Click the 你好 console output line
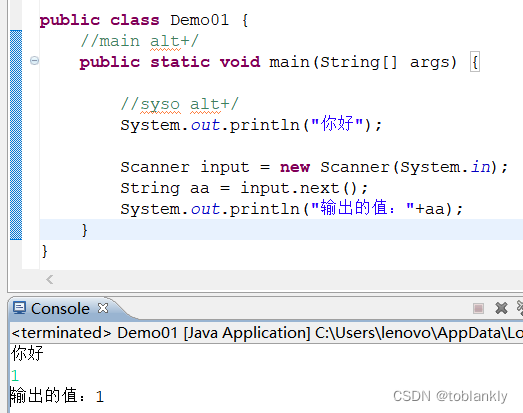The width and height of the screenshot is (523, 413). pos(27,353)
